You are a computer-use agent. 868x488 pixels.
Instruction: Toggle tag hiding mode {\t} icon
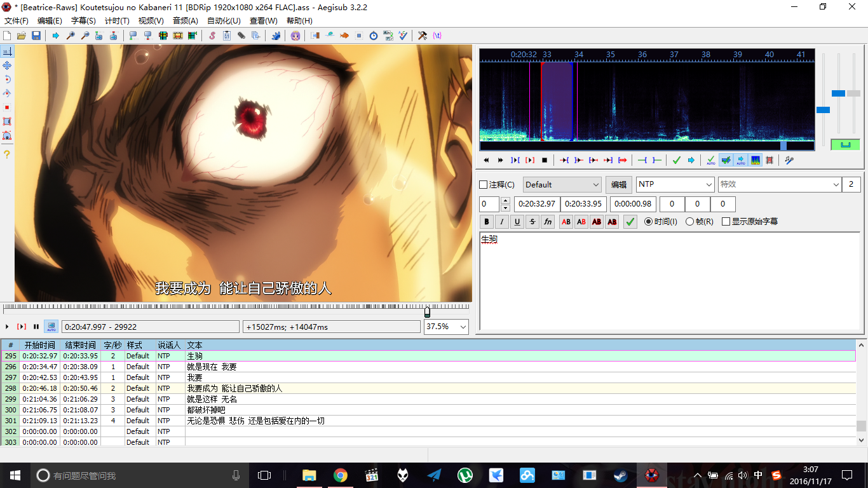437,36
